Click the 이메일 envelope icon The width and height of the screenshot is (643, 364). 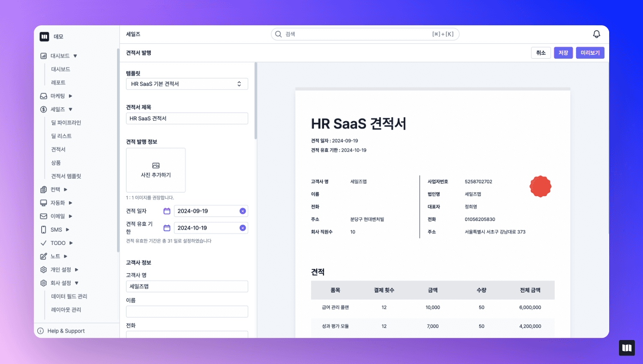click(43, 216)
